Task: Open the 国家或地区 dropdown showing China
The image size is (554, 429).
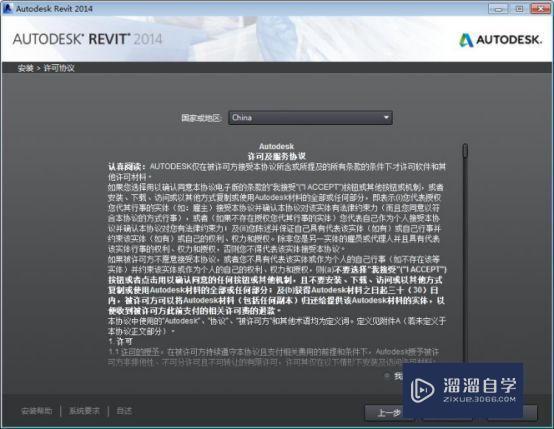Action: 310,118
